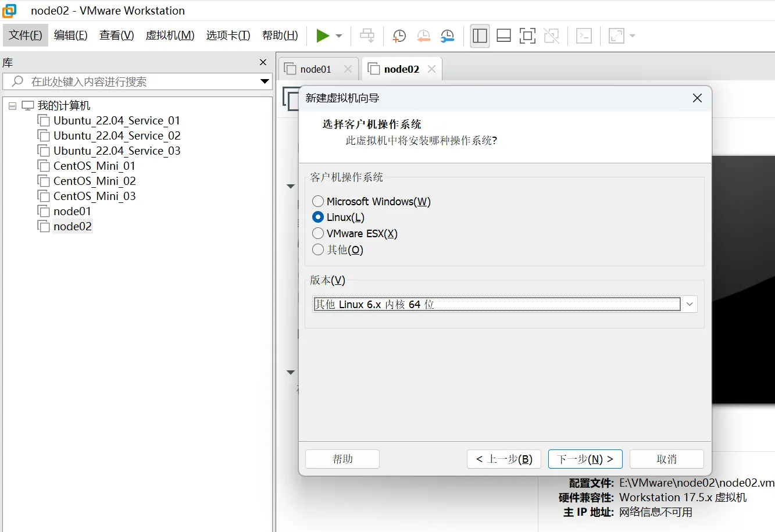The width and height of the screenshot is (775, 532).
Task: Take a snapshot of this virtual machine
Action: (399, 36)
